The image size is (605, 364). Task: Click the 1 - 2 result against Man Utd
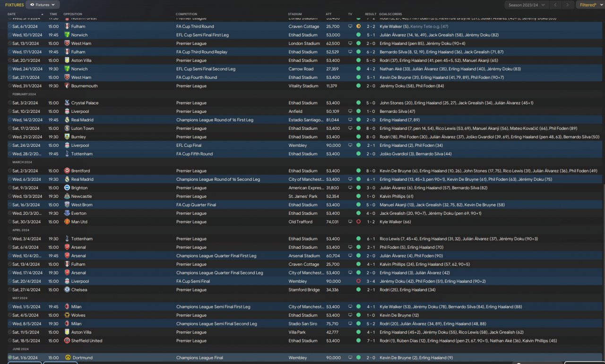(371, 222)
